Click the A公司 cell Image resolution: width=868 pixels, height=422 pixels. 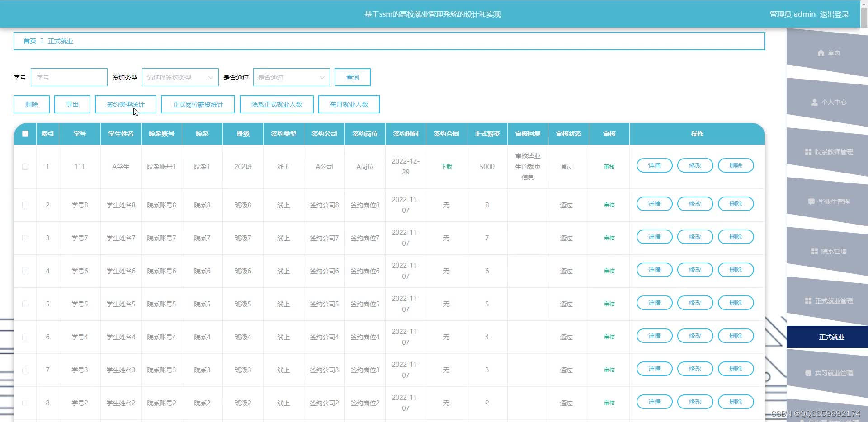click(x=324, y=167)
